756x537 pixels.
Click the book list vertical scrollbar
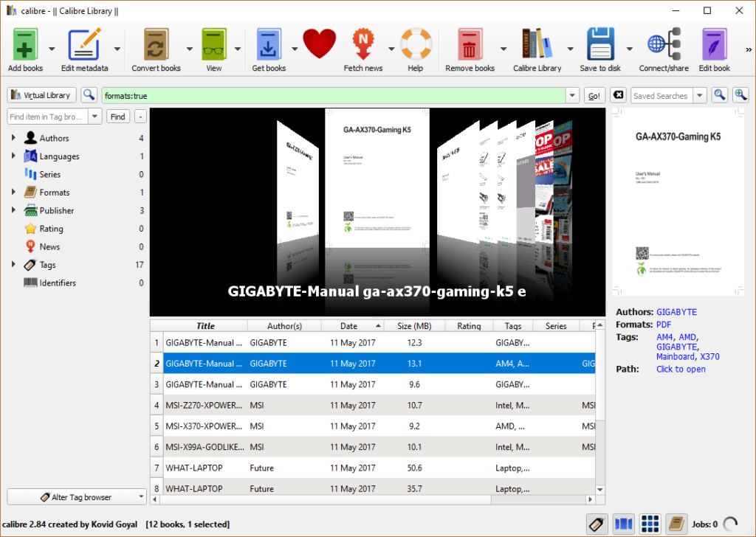pyautogui.click(x=599, y=407)
